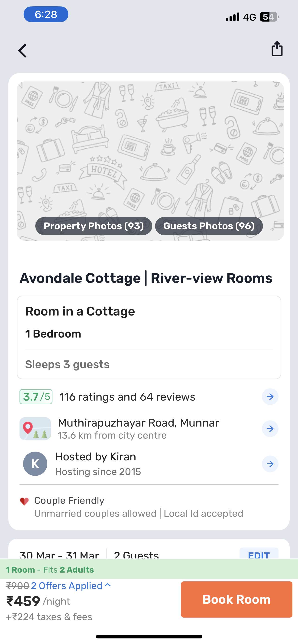This screenshot has height=644, width=298.
Task: Tap the 6:28 time pill
Action: (x=46, y=15)
